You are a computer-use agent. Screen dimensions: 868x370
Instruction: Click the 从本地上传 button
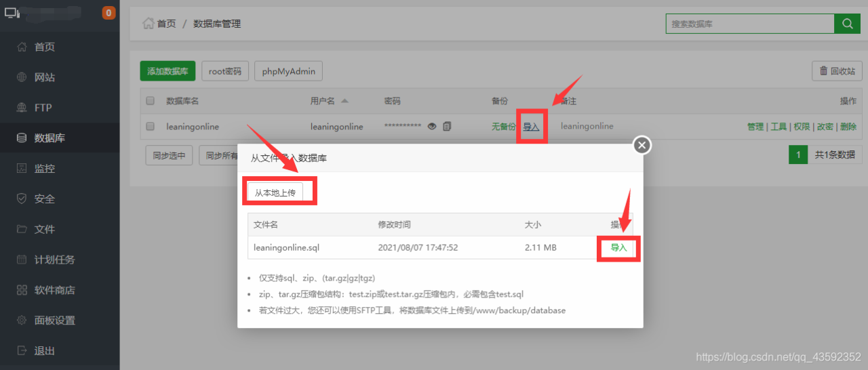coord(275,192)
